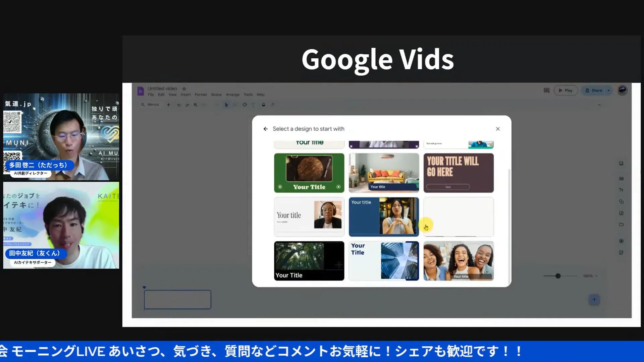Click the Untitled video title

tap(162, 88)
